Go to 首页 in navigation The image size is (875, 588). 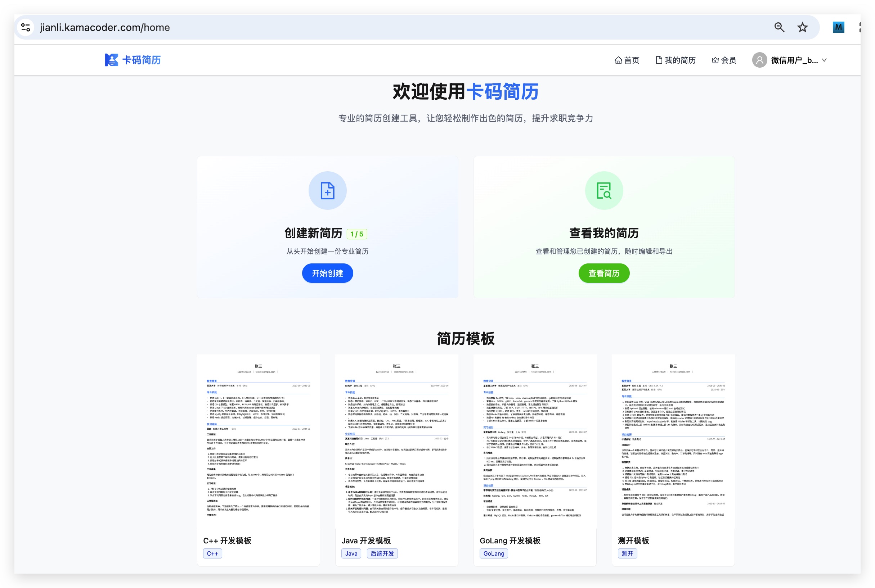627,60
